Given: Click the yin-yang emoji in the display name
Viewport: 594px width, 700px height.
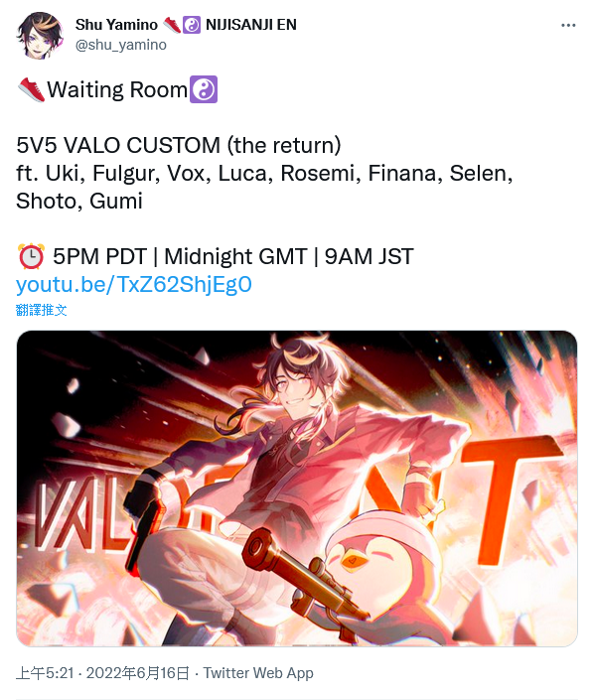Looking at the screenshot, I should coord(192,25).
